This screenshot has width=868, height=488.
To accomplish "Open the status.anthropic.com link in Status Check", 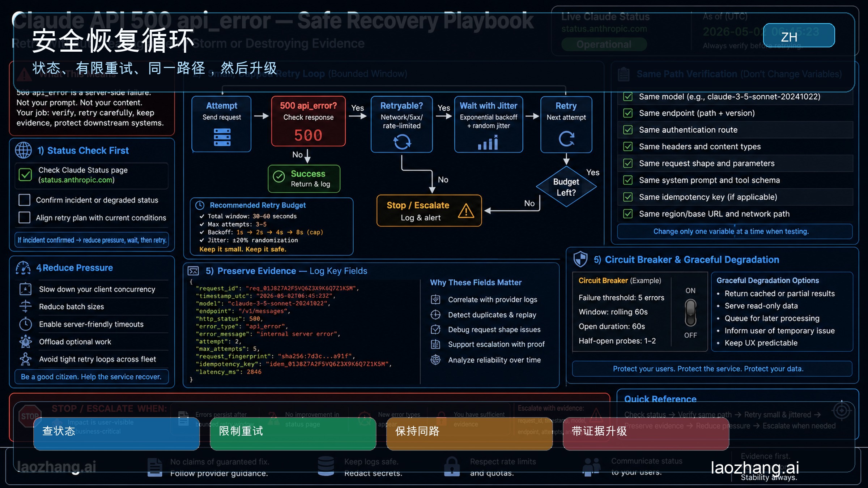I will (76, 180).
